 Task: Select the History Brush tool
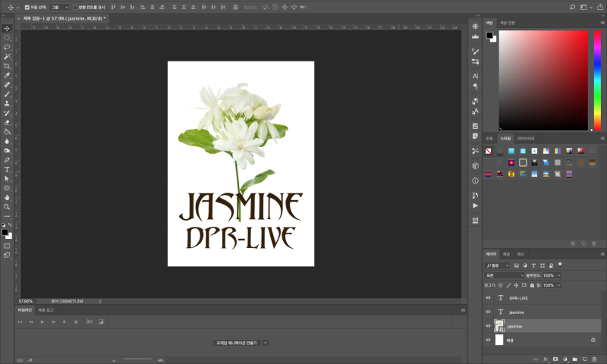point(7,113)
